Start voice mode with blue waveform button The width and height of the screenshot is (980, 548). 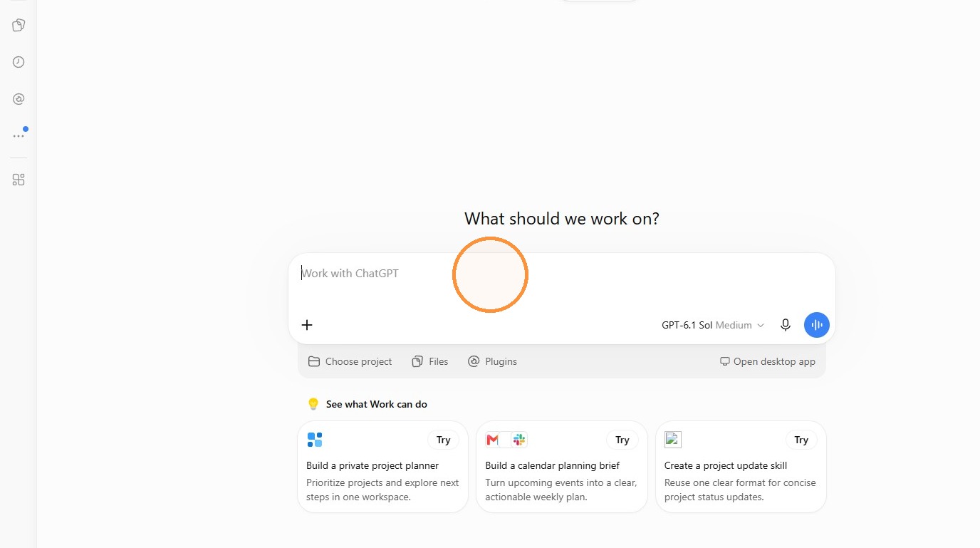click(817, 325)
